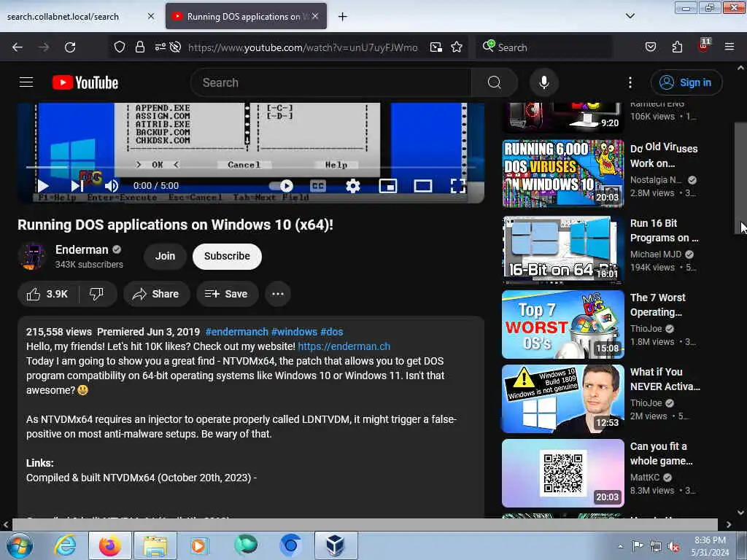Skip to the next video
Viewport: 747px width, 560px height.
(77, 186)
